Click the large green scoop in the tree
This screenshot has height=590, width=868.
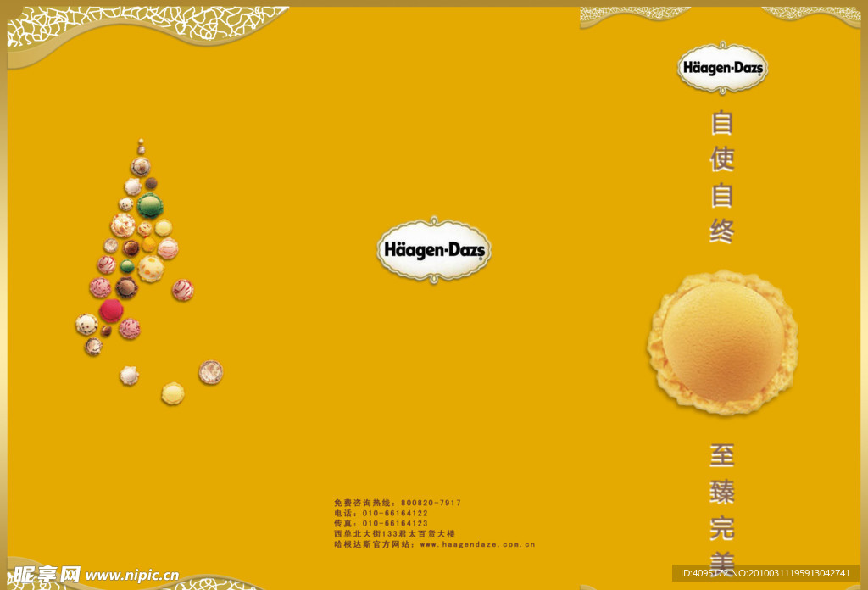click(x=150, y=205)
